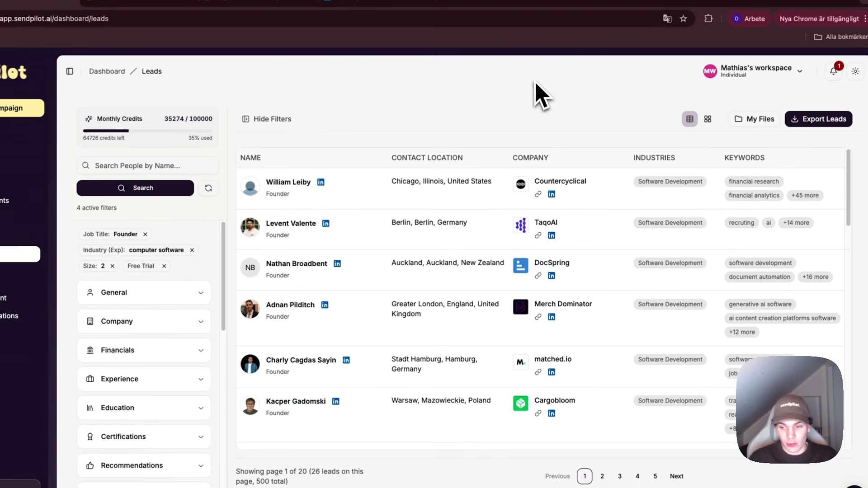Expand the Financials filter section

click(144, 350)
